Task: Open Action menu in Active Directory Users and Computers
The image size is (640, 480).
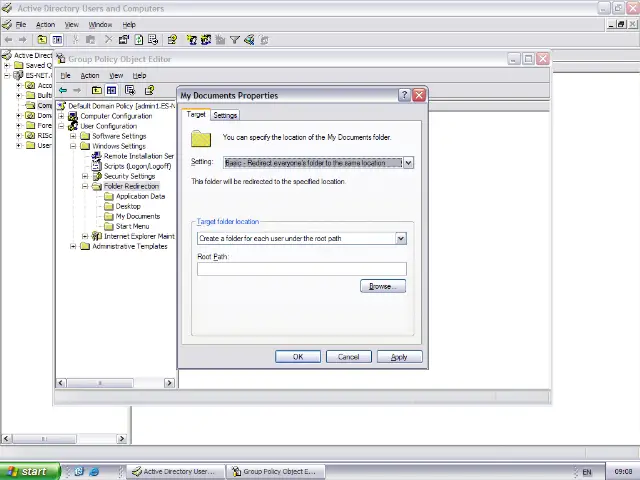Action: click(x=45, y=24)
